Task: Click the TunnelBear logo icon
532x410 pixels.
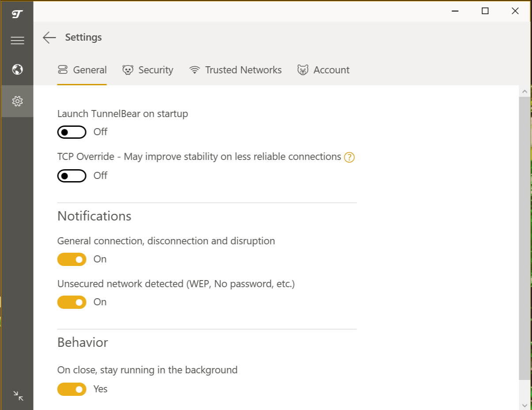Action: [17, 14]
